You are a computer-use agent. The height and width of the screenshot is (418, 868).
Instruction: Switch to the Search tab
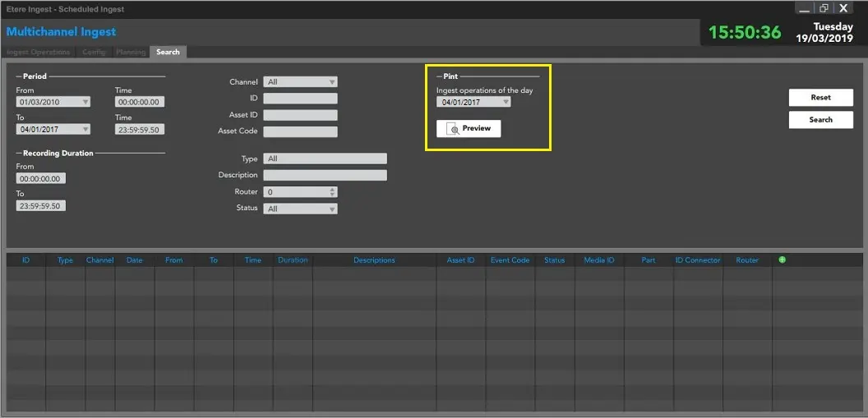coord(168,52)
